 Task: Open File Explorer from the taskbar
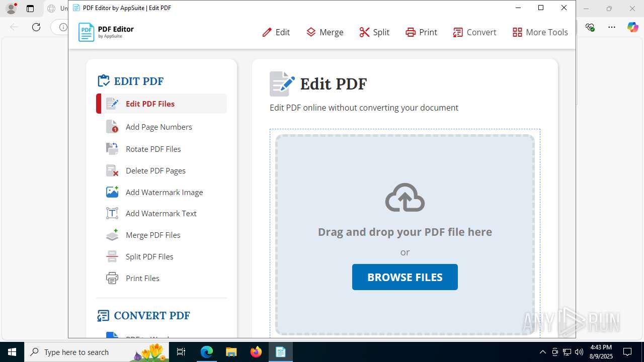point(231,352)
